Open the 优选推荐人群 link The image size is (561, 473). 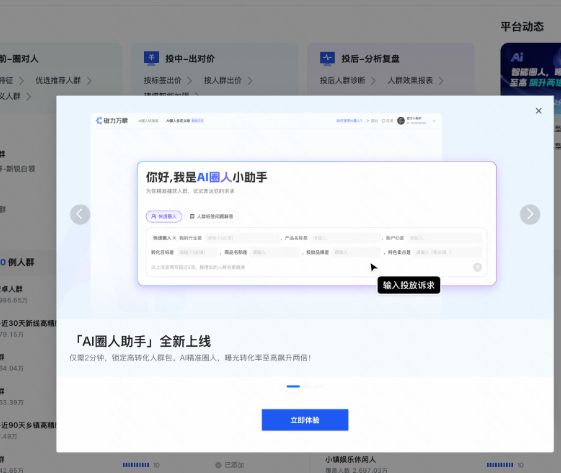coord(58,81)
